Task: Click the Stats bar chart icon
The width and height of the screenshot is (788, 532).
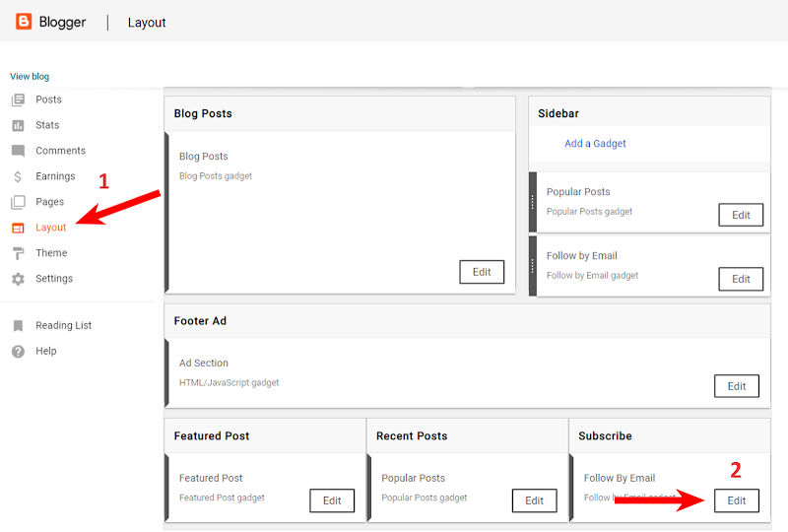Action: click(x=18, y=126)
